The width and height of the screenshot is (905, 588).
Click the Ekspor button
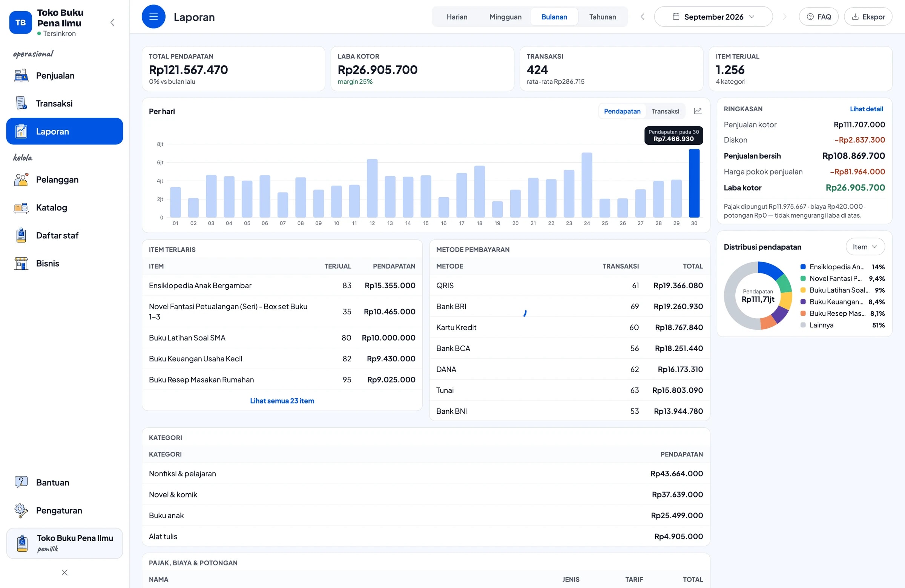pos(868,17)
